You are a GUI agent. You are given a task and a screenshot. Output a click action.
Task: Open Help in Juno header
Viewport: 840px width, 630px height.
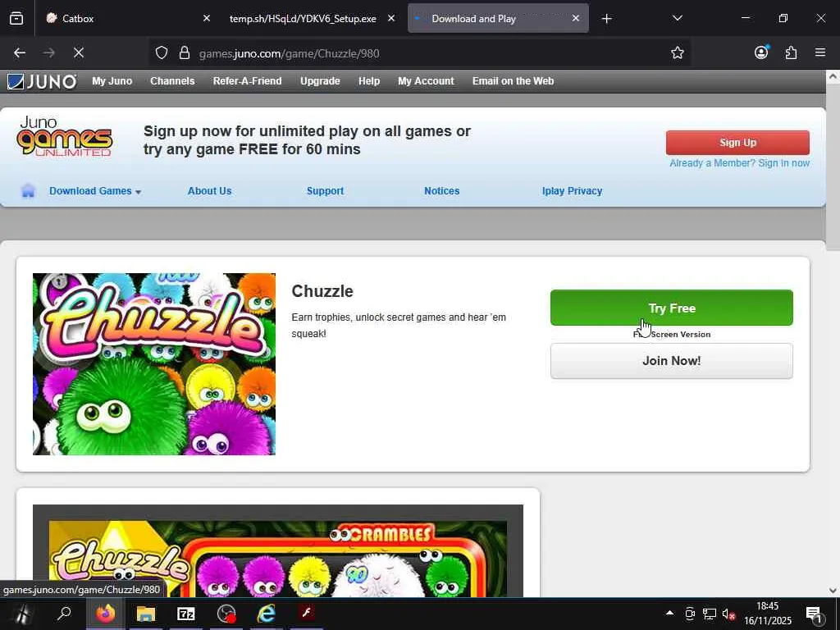(x=369, y=81)
